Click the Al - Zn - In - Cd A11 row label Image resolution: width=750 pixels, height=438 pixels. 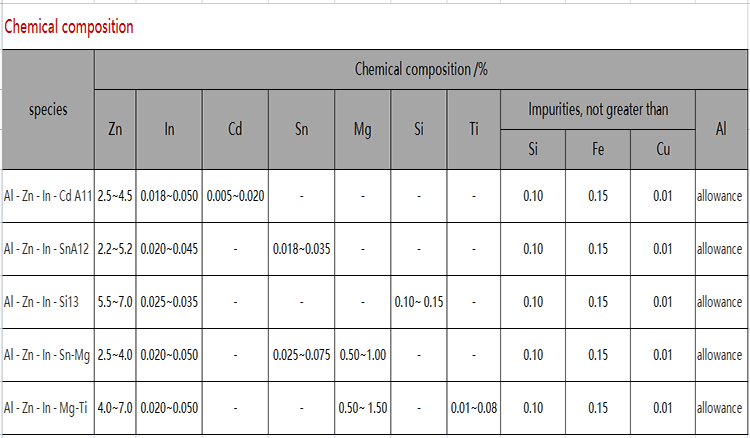tap(48, 196)
